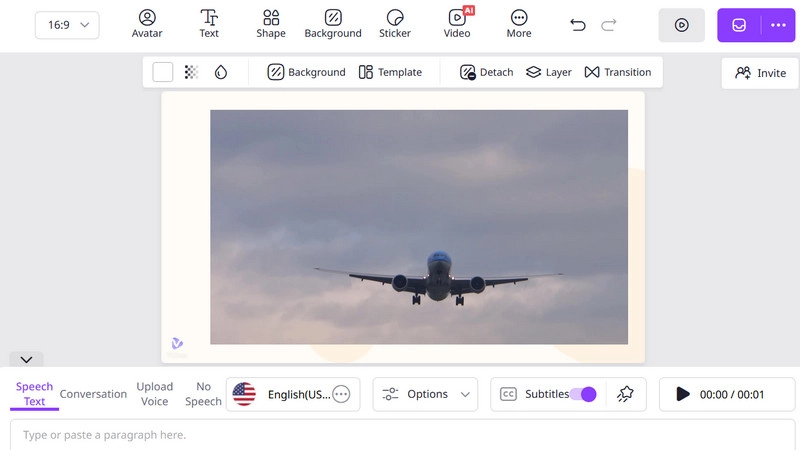Click the magic pin icon beside Subtitles

626,394
